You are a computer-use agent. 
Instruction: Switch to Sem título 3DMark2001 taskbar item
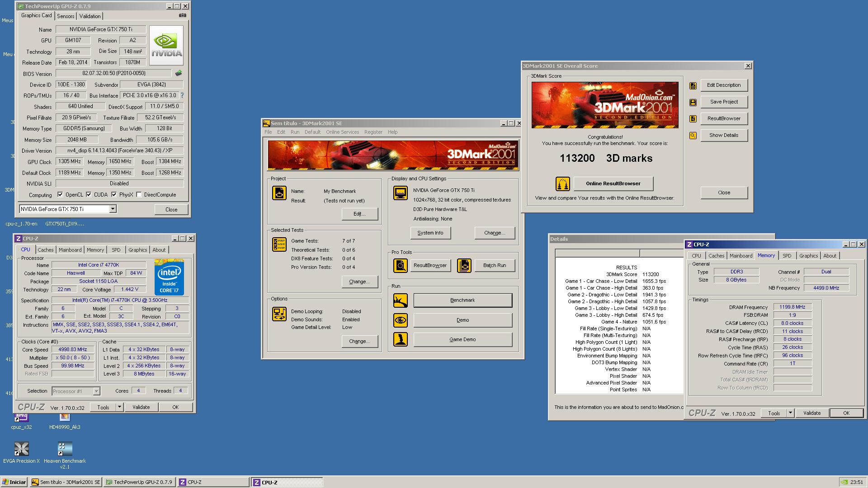tap(66, 482)
